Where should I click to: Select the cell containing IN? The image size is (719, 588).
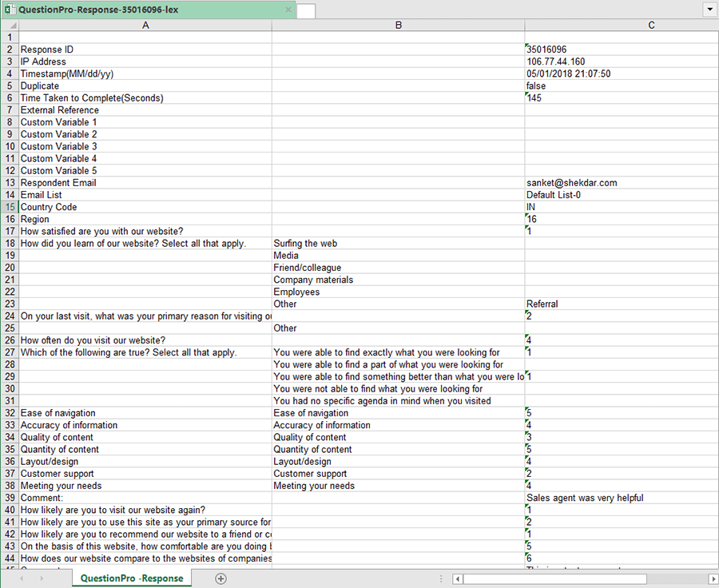(622, 207)
